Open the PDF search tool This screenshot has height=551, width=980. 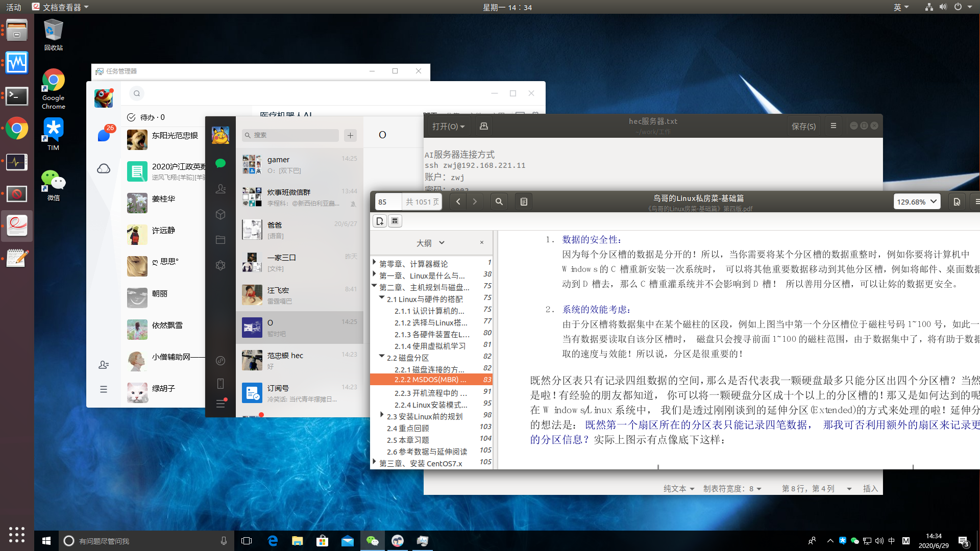(x=499, y=202)
